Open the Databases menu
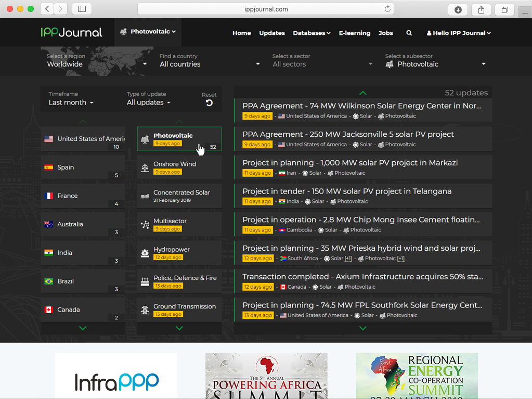Image resolution: width=532 pixels, height=399 pixels. (x=312, y=33)
